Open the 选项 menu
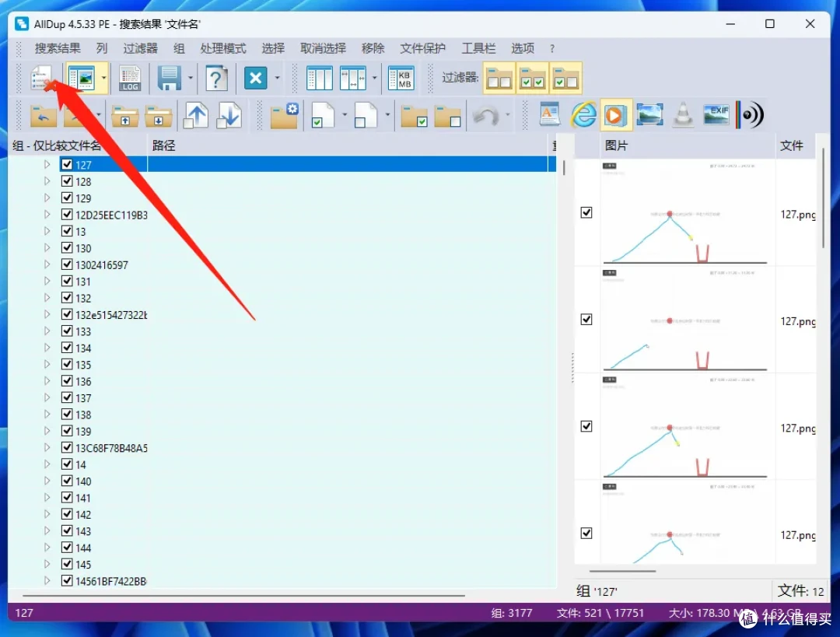Screen dimensions: 840x637 [x=523, y=48]
